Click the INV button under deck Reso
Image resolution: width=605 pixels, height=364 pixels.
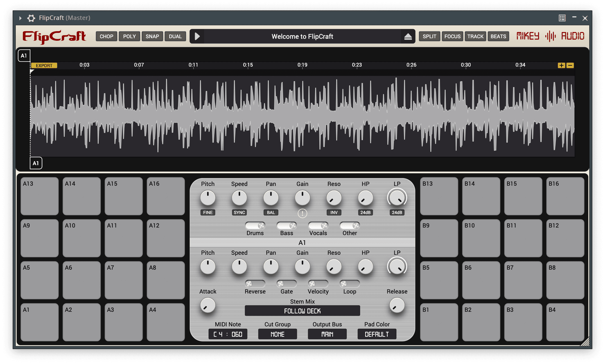pos(334,213)
